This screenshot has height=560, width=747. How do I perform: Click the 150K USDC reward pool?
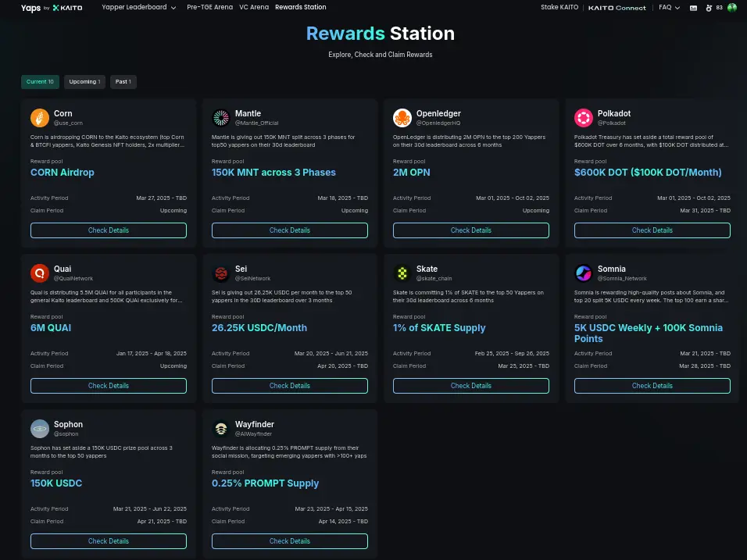pyautogui.click(x=56, y=483)
